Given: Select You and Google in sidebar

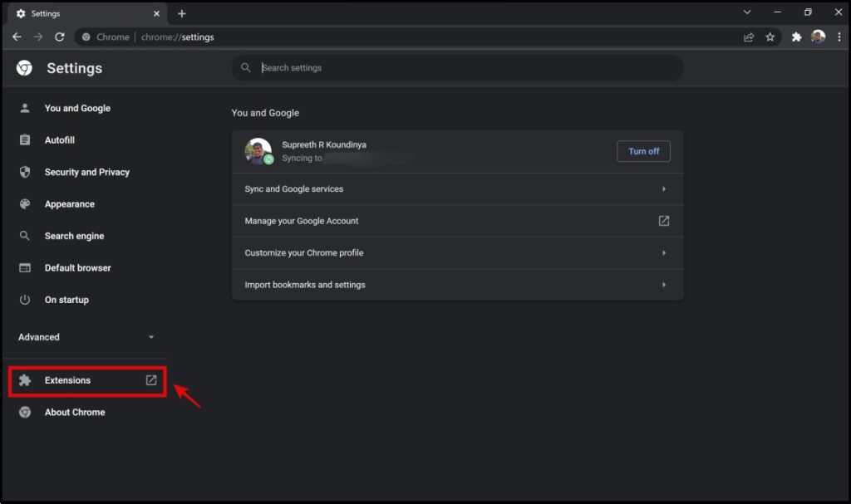Looking at the screenshot, I should point(77,108).
